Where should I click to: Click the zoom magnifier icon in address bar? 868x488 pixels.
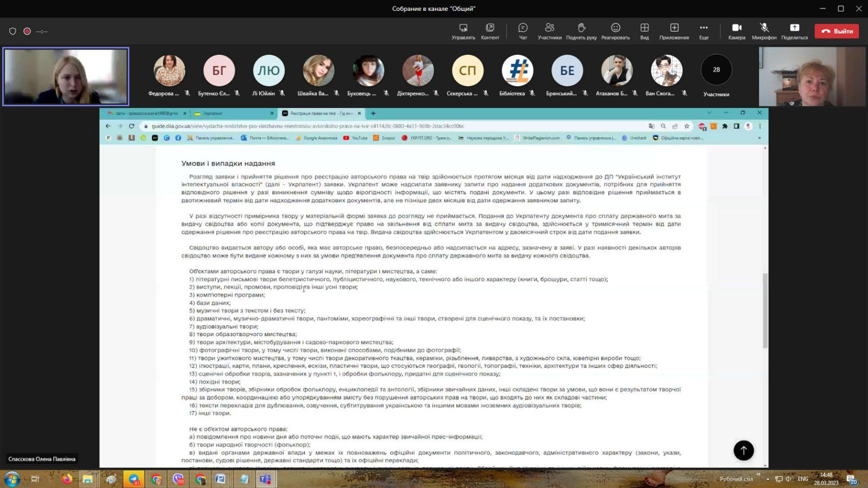point(663,126)
